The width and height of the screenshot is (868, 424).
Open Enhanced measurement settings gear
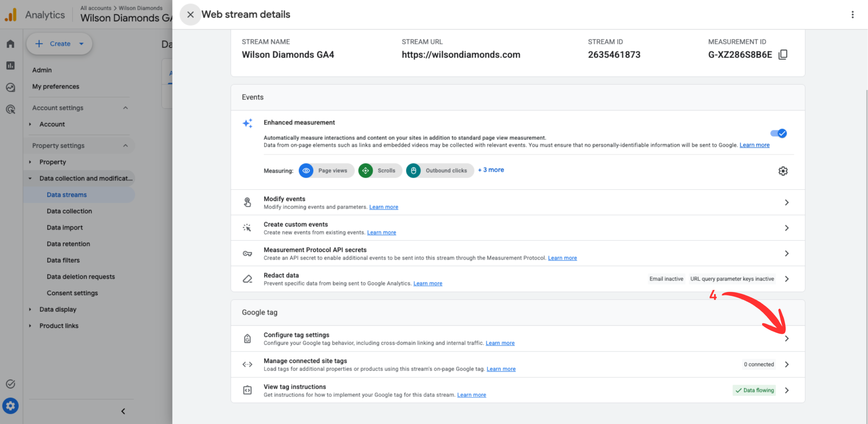pos(783,171)
